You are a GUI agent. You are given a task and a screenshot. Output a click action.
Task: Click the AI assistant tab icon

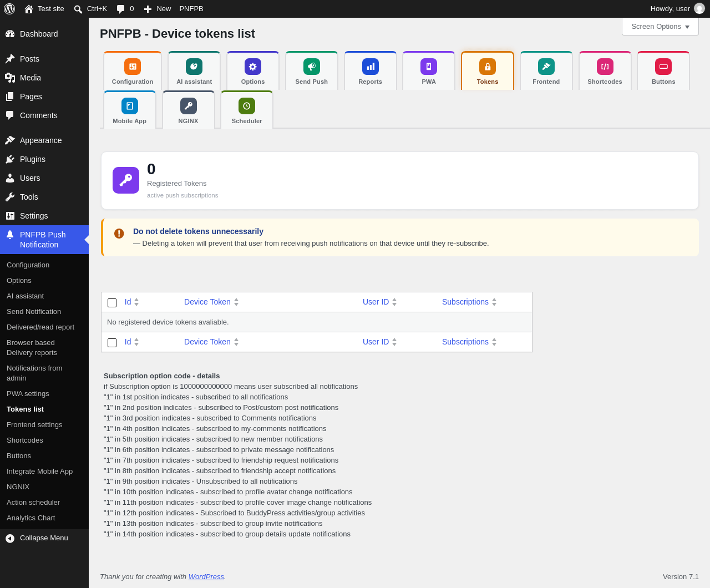pyautogui.click(x=194, y=67)
